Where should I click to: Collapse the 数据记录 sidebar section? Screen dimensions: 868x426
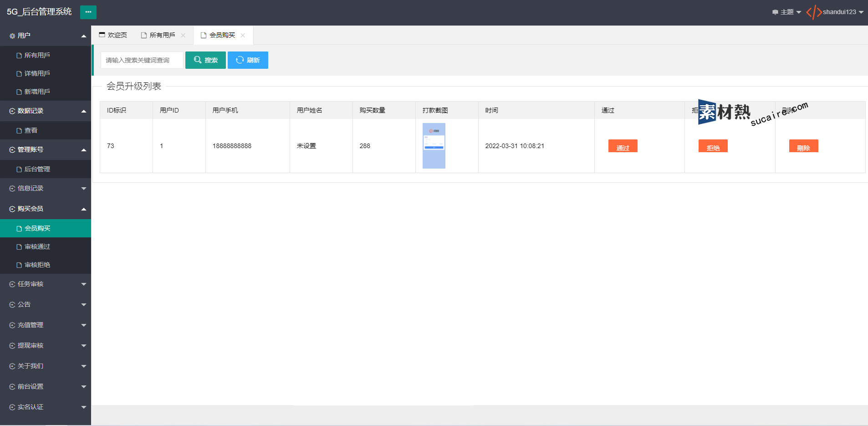point(46,111)
